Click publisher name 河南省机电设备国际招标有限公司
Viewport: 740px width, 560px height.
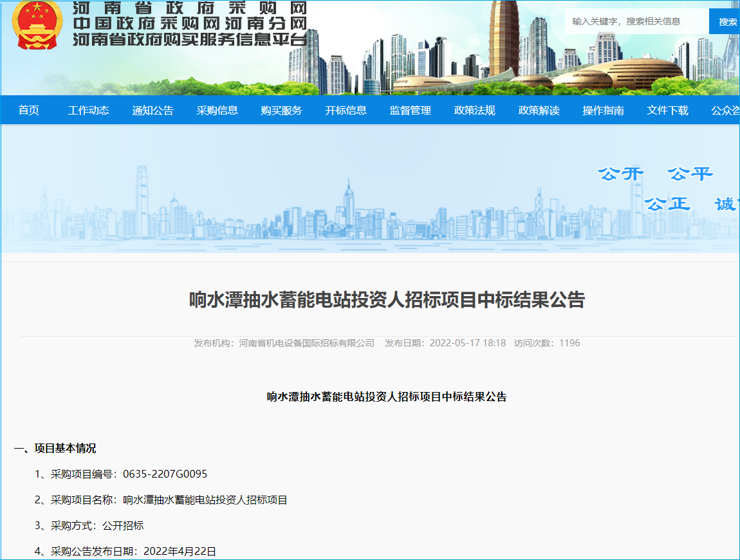coord(306,343)
